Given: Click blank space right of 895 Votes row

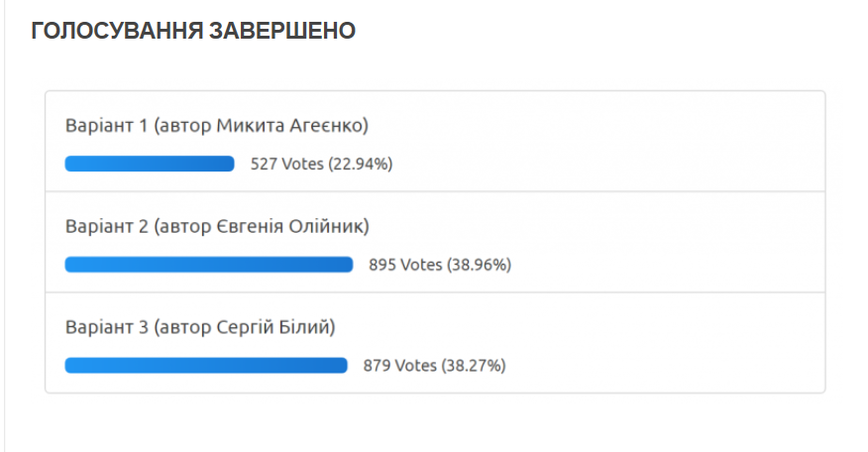Looking at the screenshot, I should click(x=674, y=265).
